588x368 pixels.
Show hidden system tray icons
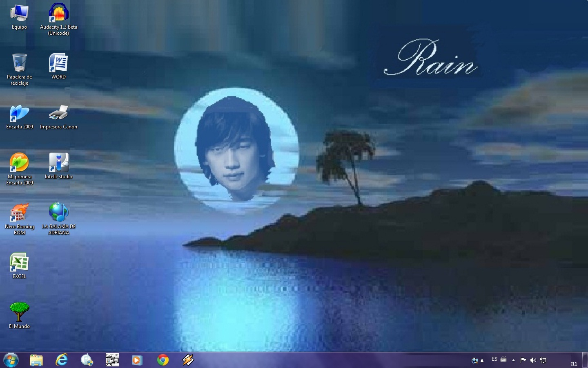tap(513, 360)
